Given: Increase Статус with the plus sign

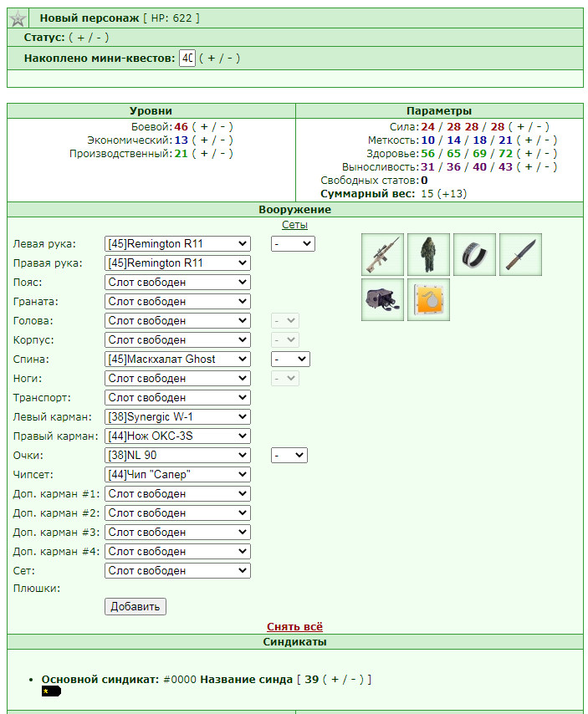Looking at the screenshot, I should 80,38.
